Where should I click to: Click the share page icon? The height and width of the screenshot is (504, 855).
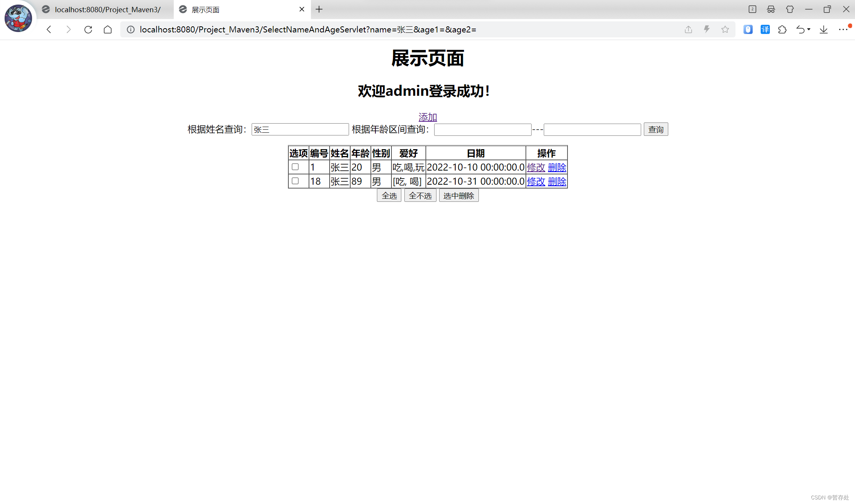688,29
